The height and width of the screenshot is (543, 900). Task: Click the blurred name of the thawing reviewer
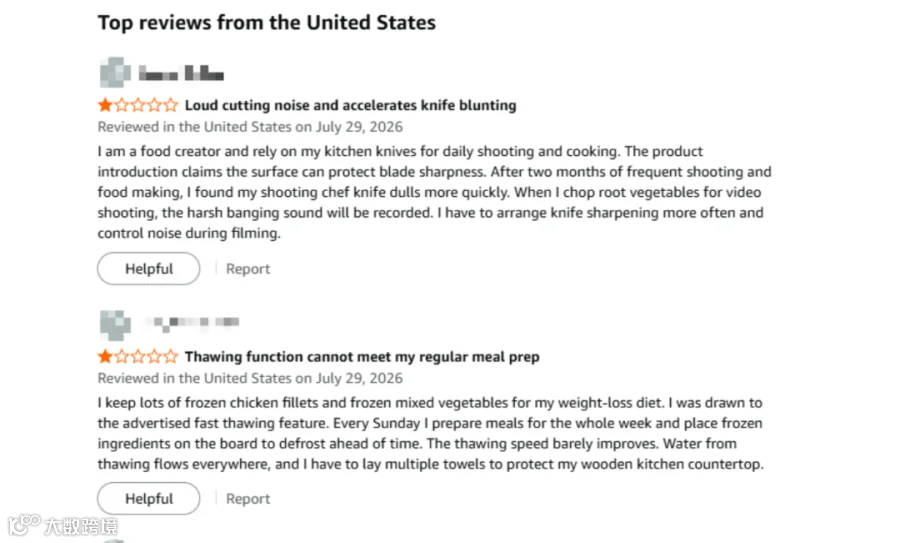coord(192,323)
